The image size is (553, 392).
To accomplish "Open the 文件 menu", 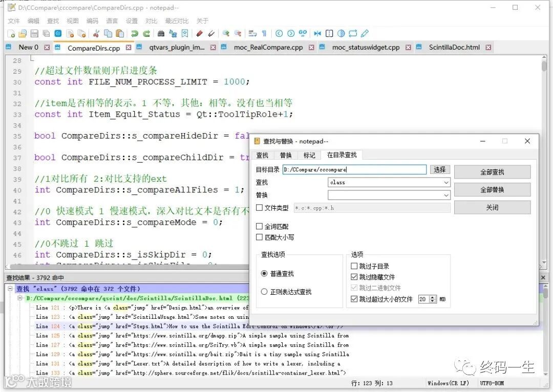I will pos(14,21).
